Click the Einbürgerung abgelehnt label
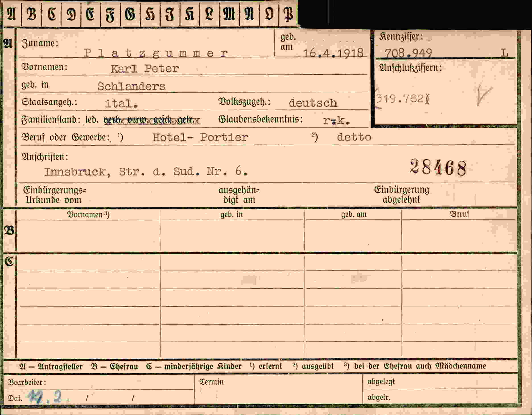 pyautogui.click(x=402, y=194)
